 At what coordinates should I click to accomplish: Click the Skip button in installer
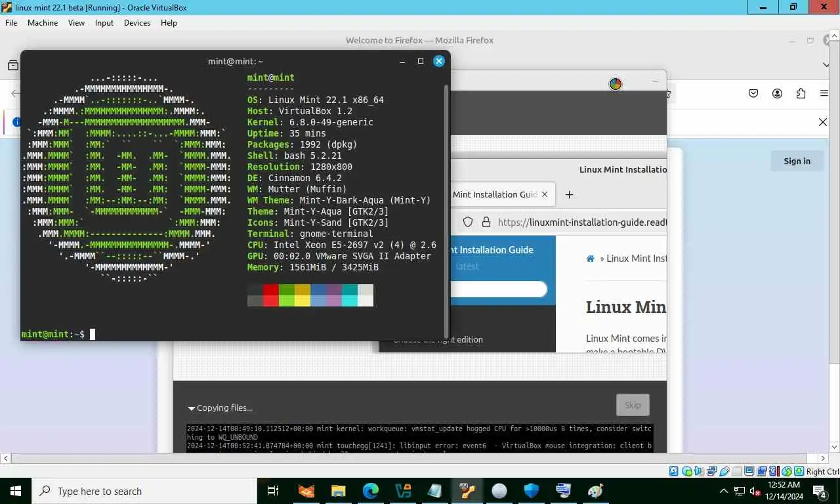pyautogui.click(x=633, y=405)
